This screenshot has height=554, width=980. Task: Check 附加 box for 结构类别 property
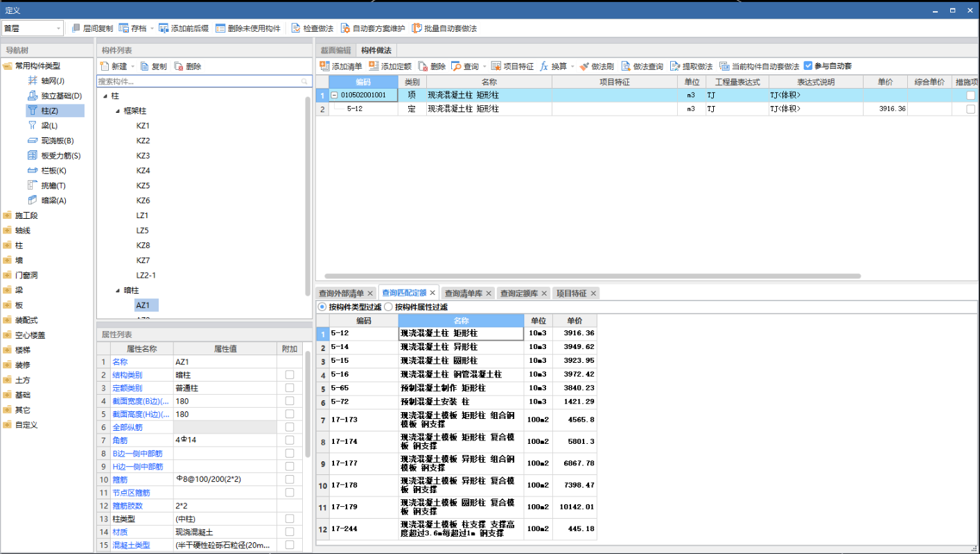pyautogui.click(x=290, y=375)
